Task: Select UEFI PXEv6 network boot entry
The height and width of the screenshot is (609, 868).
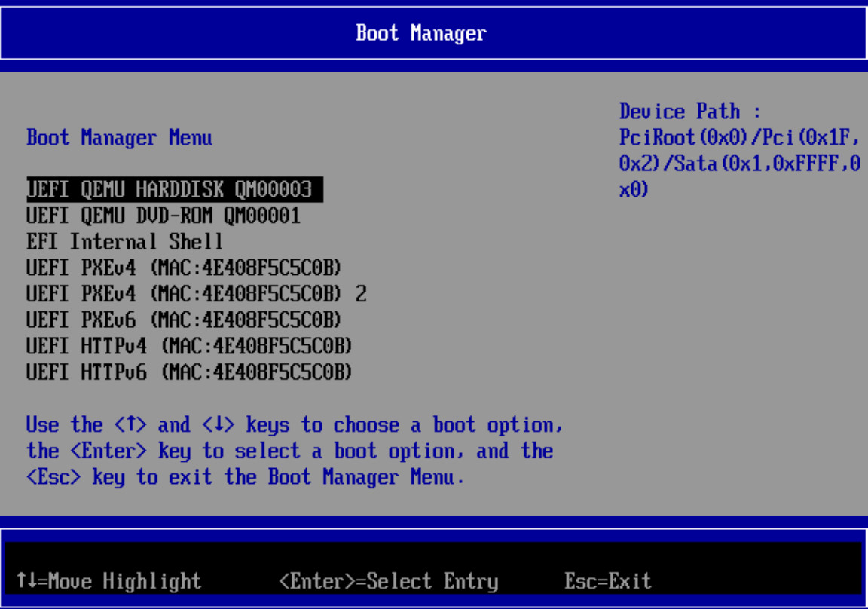Action: click(x=184, y=320)
